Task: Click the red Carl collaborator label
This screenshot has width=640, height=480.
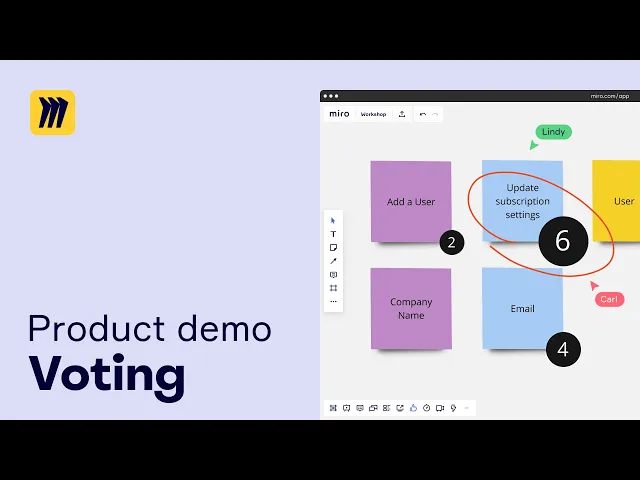Action: (609, 299)
